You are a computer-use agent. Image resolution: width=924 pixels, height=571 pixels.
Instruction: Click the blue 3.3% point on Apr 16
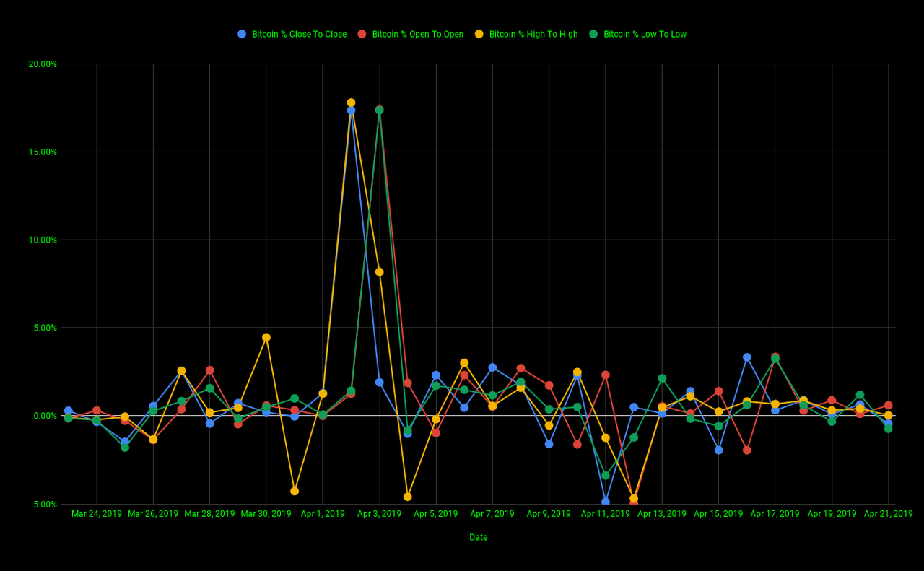tap(747, 357)
